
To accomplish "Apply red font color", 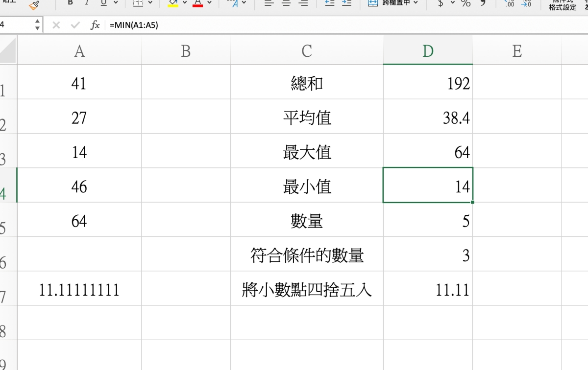I will click(x=198, y=3).
